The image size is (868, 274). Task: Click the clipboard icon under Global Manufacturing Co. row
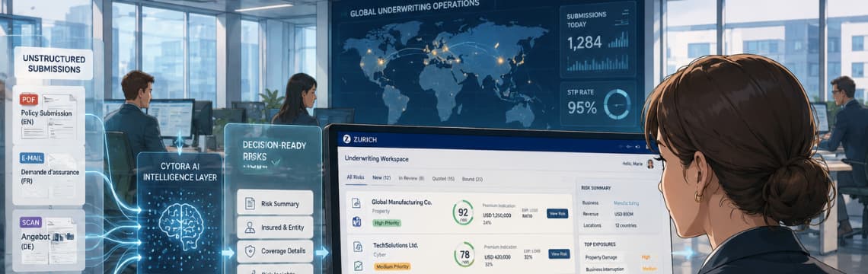click(356, 222)
